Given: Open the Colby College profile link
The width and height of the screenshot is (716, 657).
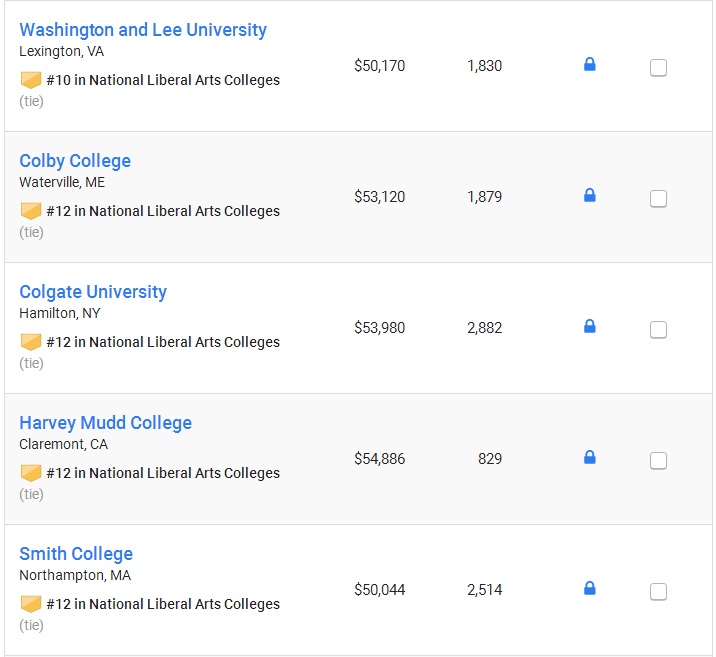Looking at the screenshot, I should click(75, 161).
